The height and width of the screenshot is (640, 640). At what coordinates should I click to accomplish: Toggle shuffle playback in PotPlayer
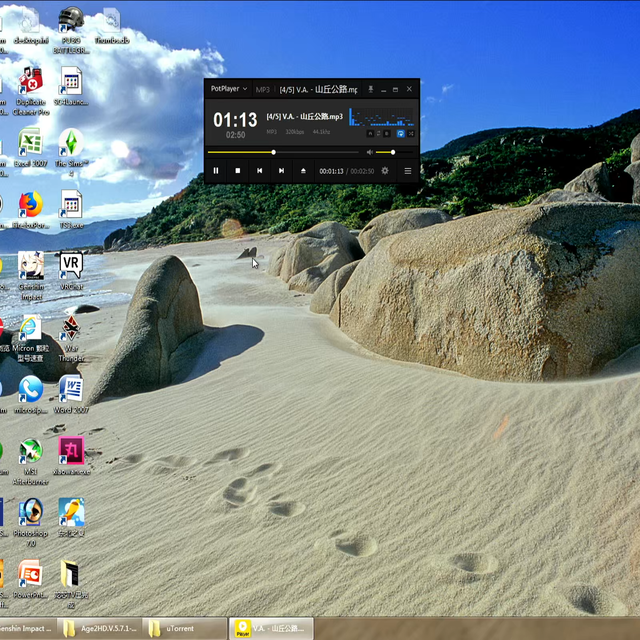click(x=411, y=132)
